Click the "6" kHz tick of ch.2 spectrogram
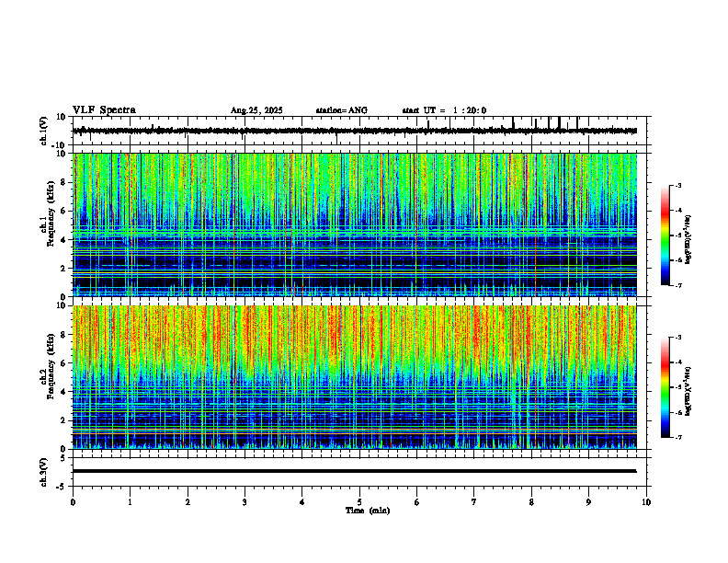Image resolution: width=728 pixels, height=563 pixels. [63, 363]
